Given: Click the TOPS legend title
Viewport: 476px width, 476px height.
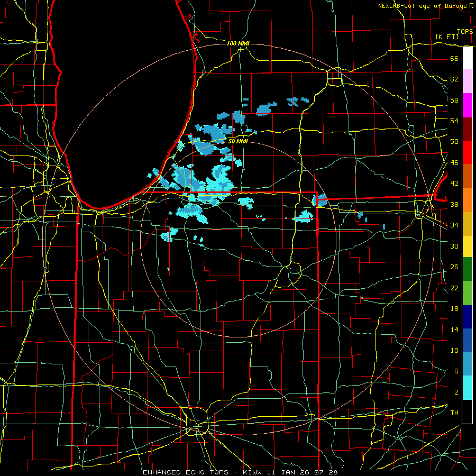Looking at the screenshot, I should click(x=465, y=32).
